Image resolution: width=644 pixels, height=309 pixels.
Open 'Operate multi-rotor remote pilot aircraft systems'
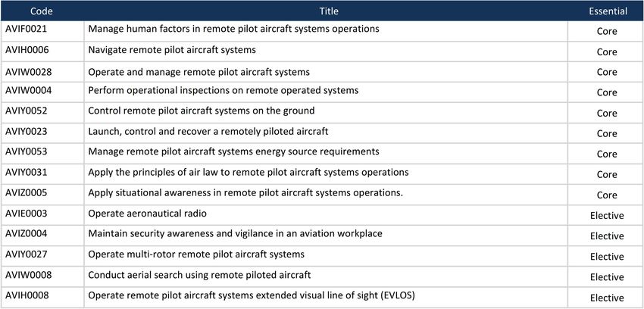point(196,254)
